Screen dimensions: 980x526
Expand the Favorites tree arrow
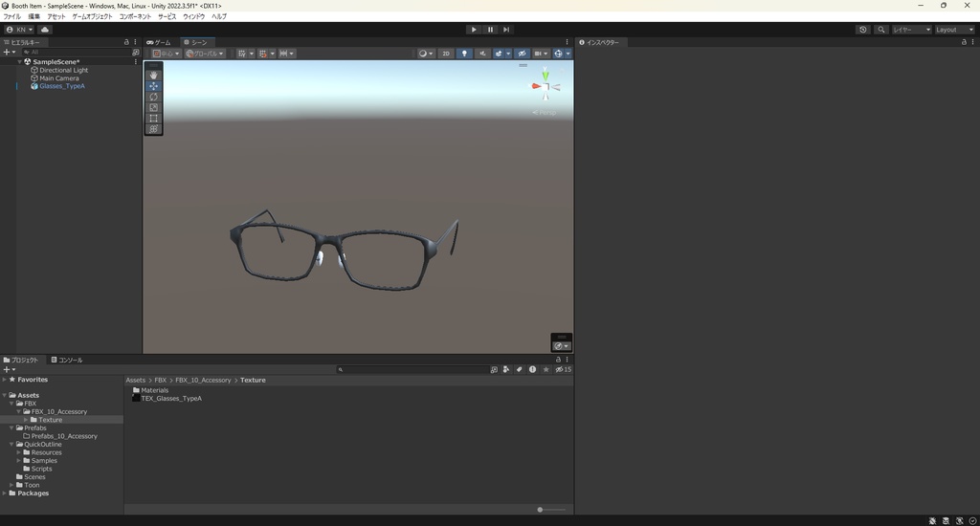[5, 379]
